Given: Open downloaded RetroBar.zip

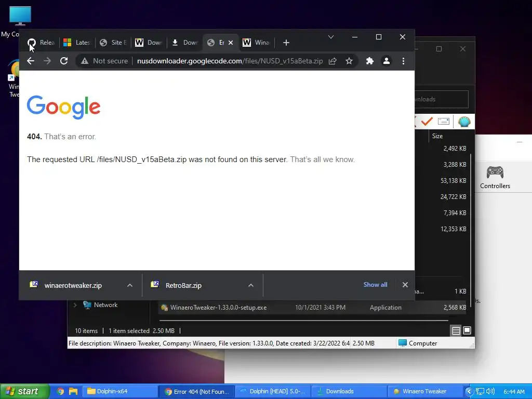Looking at the screenshot, I should 183,285.
